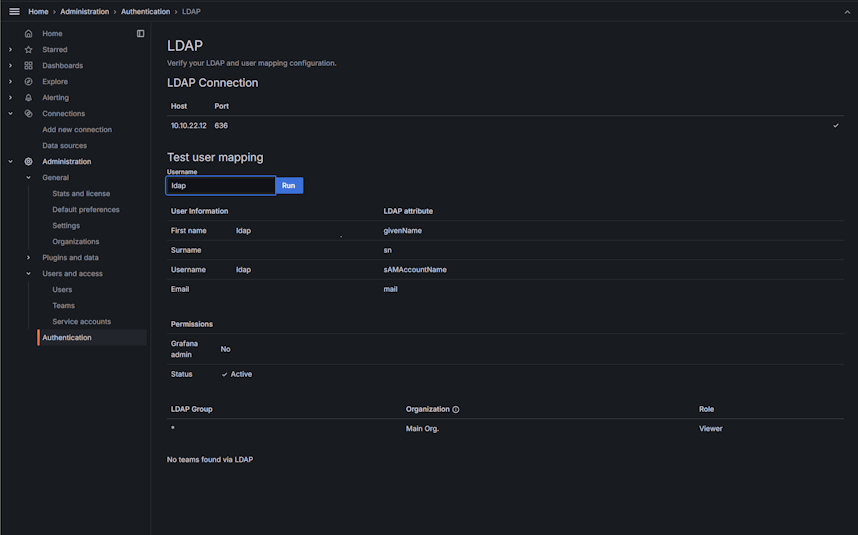Click Administration breadcrumb link
The image size is (858, 535).
point(85,11)
